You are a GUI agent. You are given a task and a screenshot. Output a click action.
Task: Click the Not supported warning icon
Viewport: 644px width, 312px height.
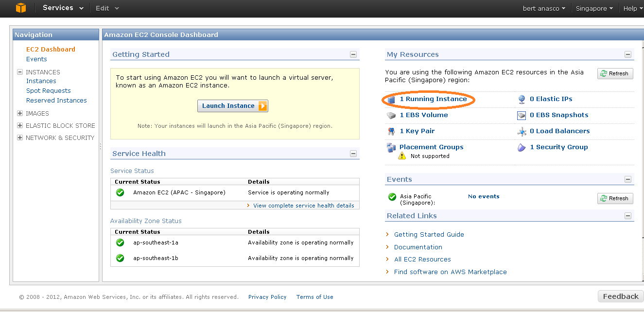[402, 156]
